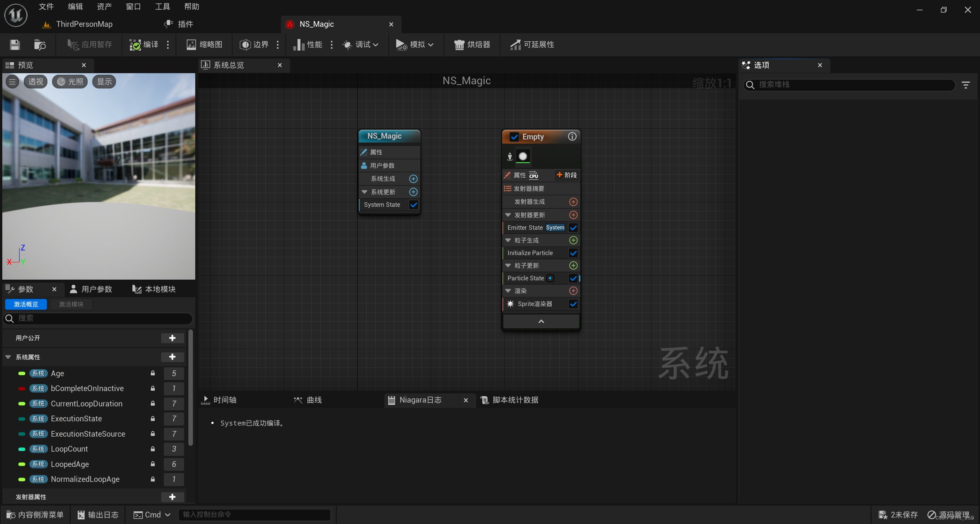This screenshot has height=524, width=980.
Task: Collapse the 粒子更新 group
Action: coord(508,266)
